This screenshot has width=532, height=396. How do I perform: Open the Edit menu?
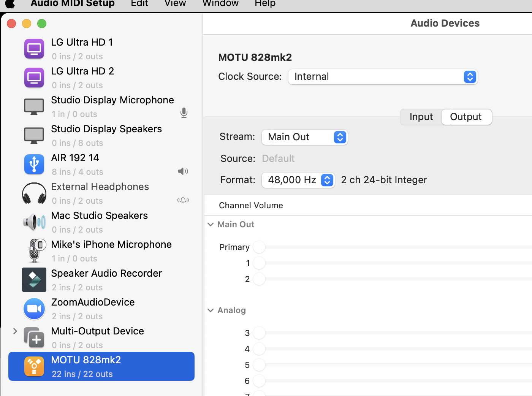tap(139, 3)
